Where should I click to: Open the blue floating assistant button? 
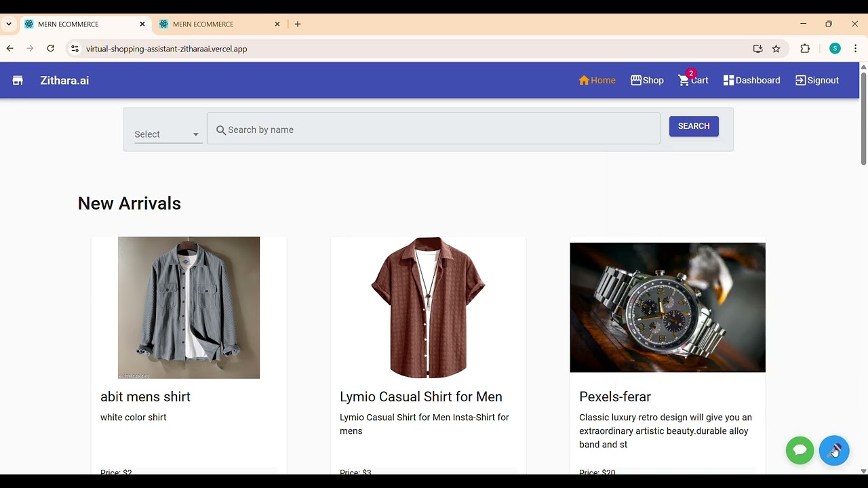(x=834, y=450)
